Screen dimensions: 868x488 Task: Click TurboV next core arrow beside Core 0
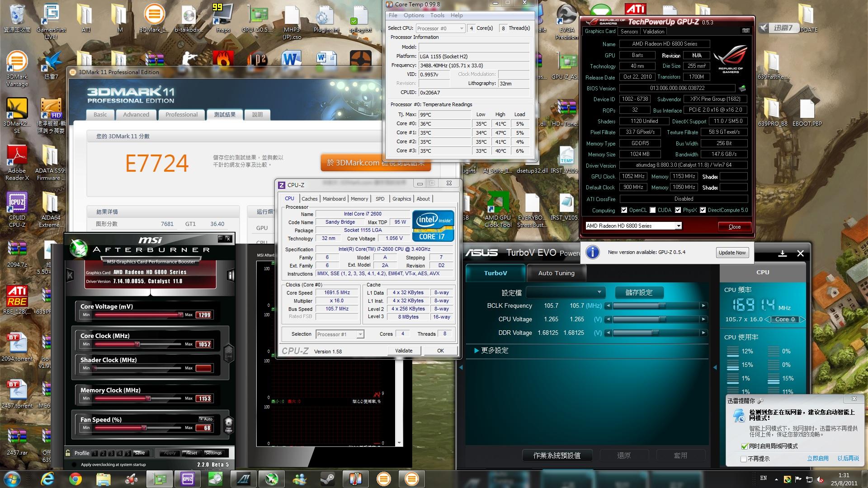(x=802, y=319)
